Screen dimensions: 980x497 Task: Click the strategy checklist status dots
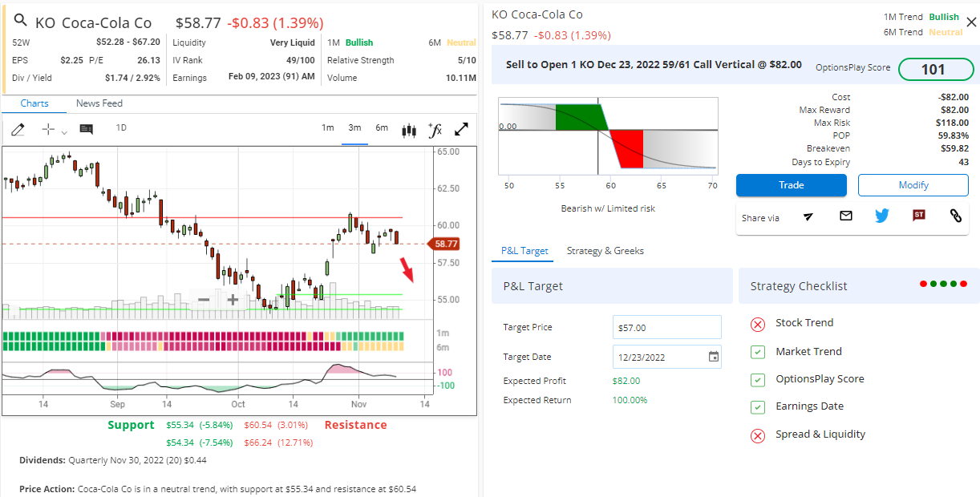point(943,284)
